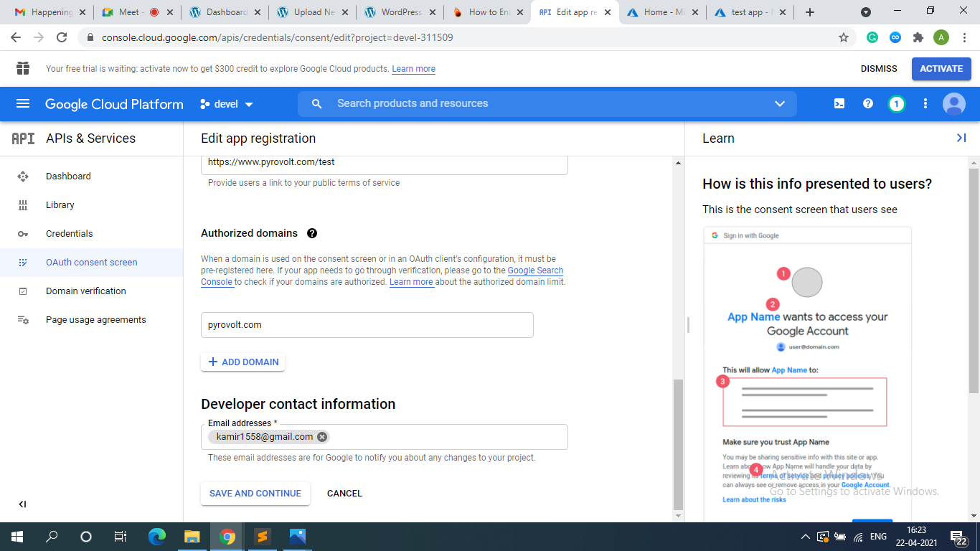This screenshot has height=551, width=980.
Task: Collapse the left navigation sidebar
Action: pos(22,504)
